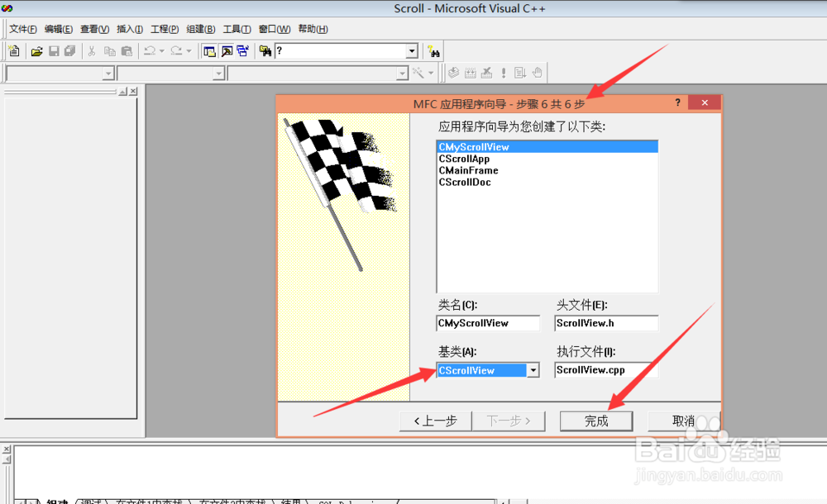Open the WizardBar class combo box
Viewport: 827px width, 504px height.
(x=60, y=73)
